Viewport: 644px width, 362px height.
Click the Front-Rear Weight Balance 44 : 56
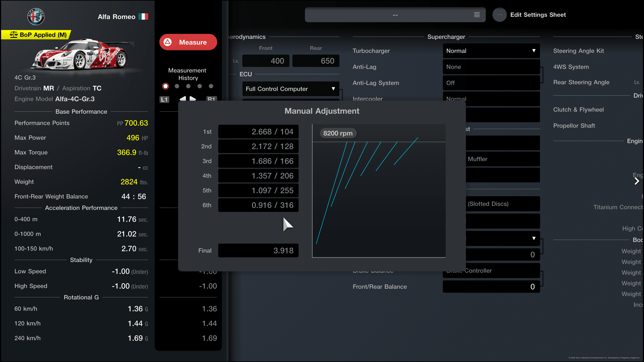[x=134, y=197]
